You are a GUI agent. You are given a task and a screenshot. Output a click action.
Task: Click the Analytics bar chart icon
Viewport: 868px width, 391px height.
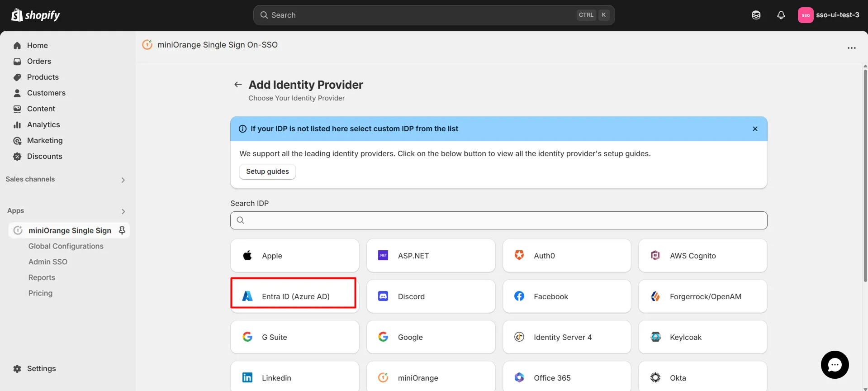[x=17, y=124]
